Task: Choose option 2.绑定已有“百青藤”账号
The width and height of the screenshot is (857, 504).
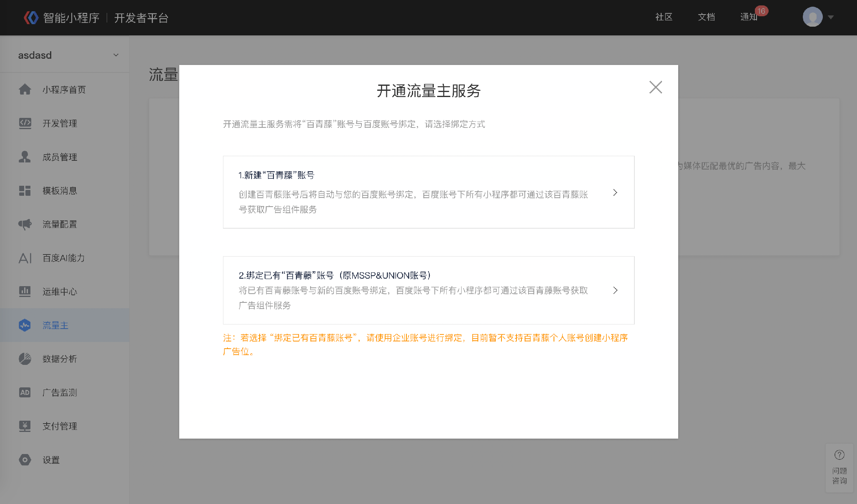Action: [428, 290]
